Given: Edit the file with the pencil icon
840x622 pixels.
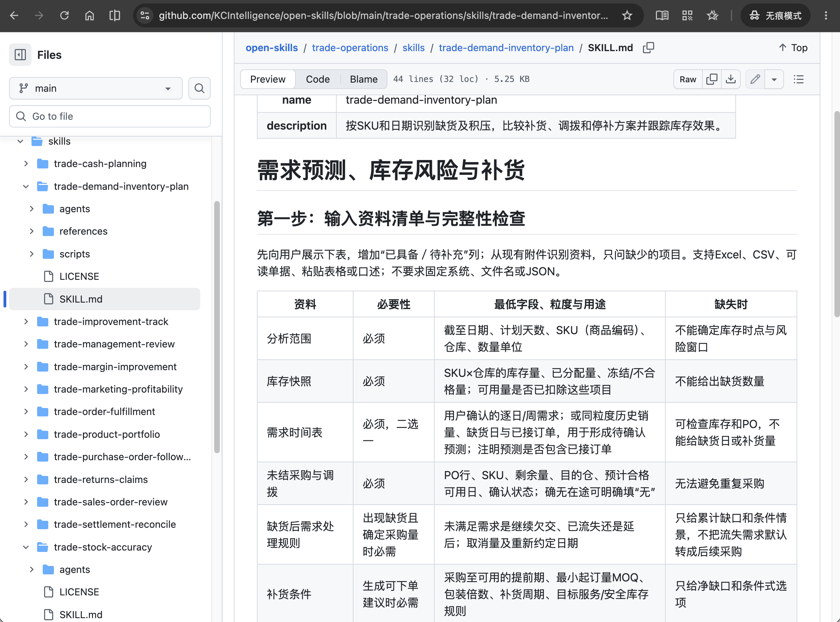Looking at the screenshot, I should pos(755,79).
